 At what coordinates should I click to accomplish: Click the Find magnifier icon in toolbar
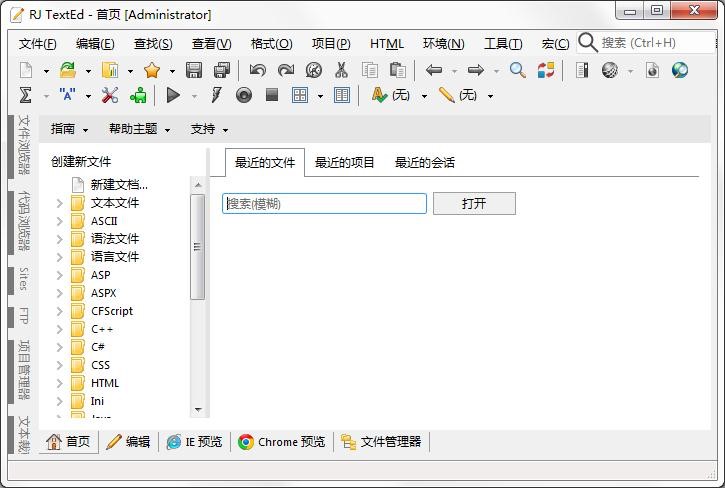tap(517, 70)
